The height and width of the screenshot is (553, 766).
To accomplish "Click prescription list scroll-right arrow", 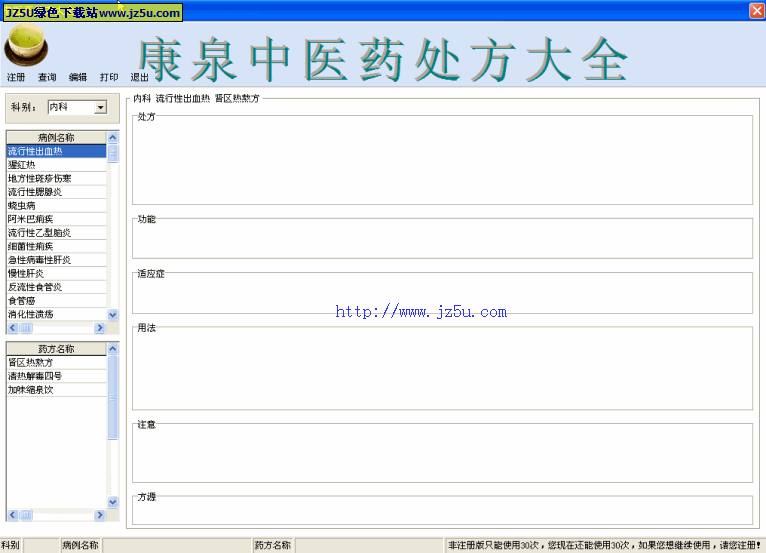I will 100,515.
